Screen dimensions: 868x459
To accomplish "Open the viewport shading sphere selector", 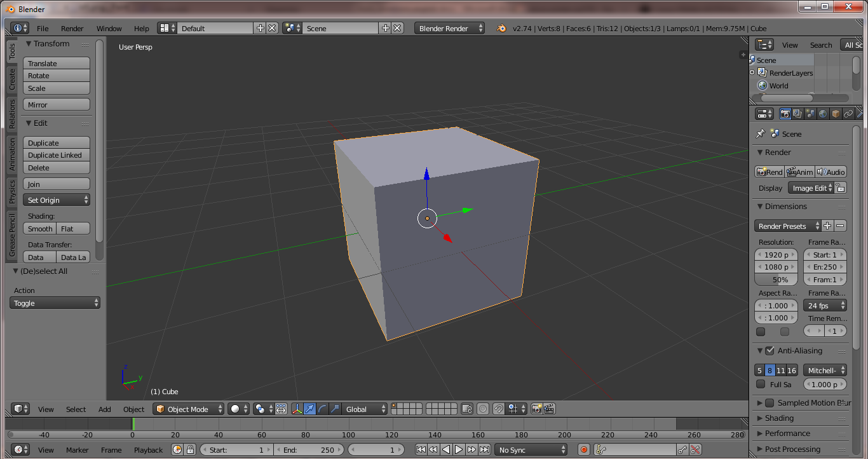I will pyautogui.click(x=239, y=409).
